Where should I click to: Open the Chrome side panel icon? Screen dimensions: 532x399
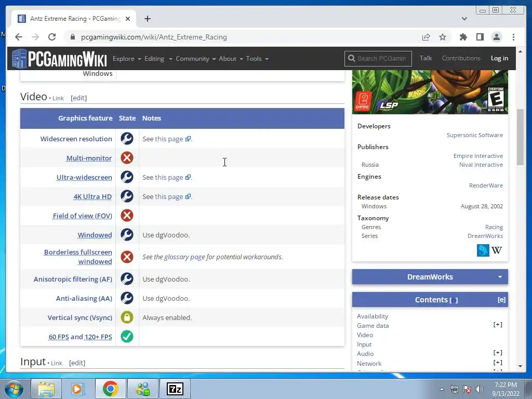pos(480,37)
